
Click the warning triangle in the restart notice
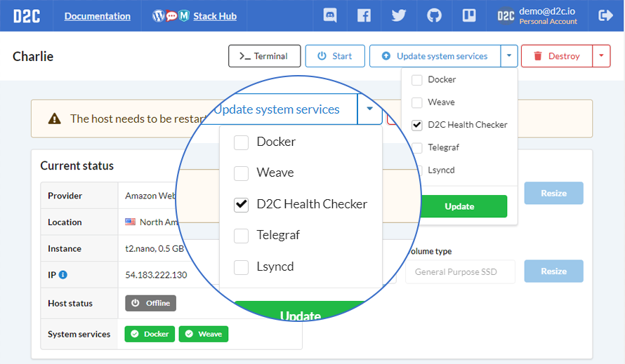pos(54,119)
